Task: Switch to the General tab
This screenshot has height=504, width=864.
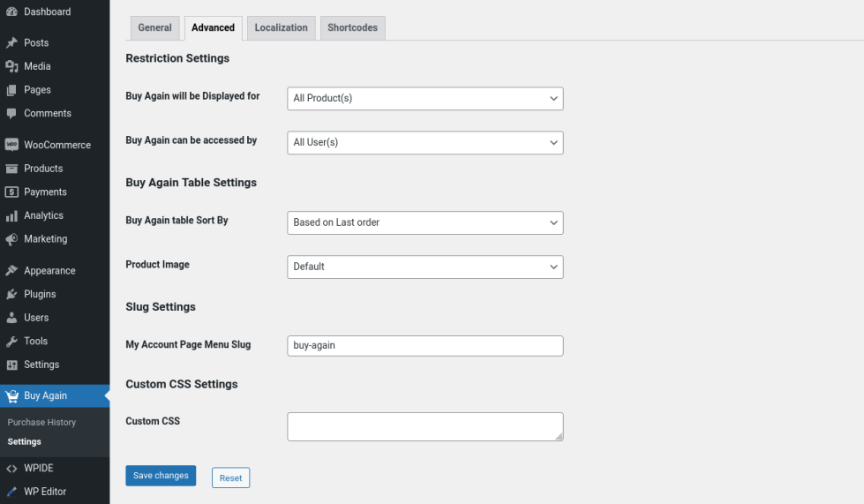Action: pyautogui.click(x=154, y=28)
